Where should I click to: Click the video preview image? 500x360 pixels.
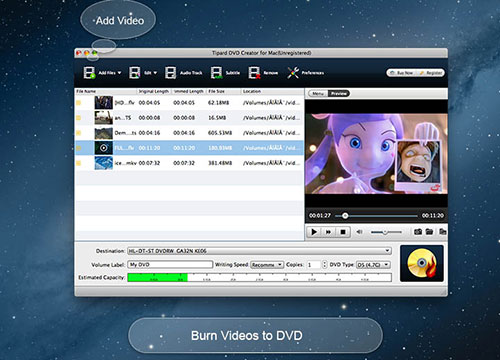tap(376, 153)
